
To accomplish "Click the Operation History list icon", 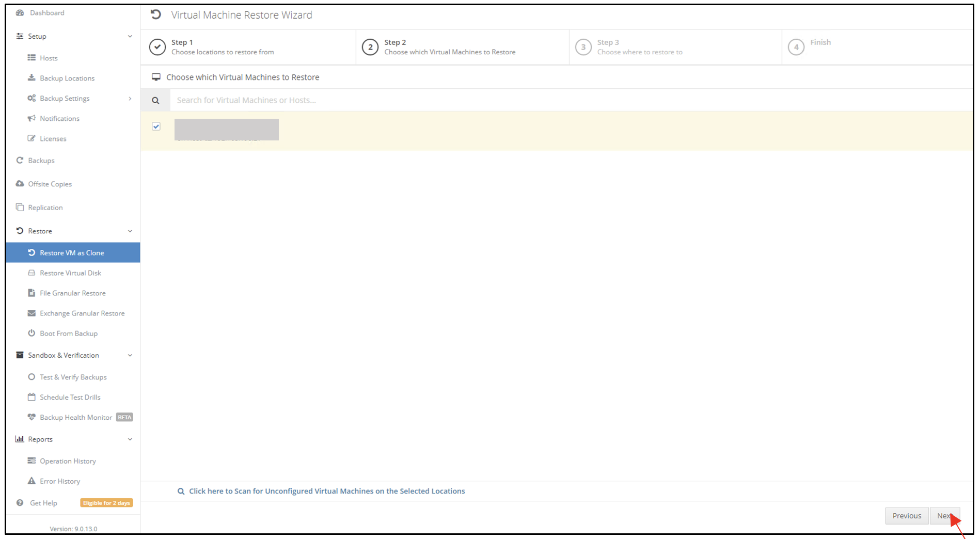I will [x=31, y=461].
